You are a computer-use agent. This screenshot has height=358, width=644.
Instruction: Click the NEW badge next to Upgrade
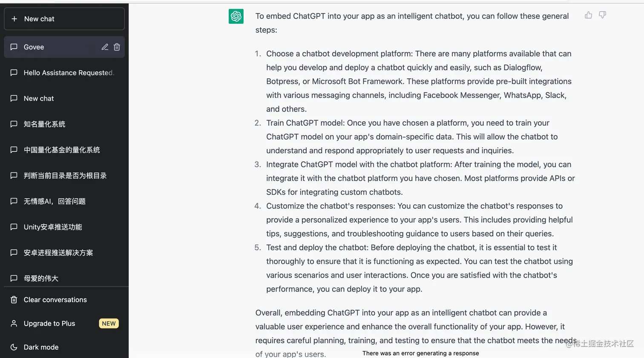click(x=109, y=324)
